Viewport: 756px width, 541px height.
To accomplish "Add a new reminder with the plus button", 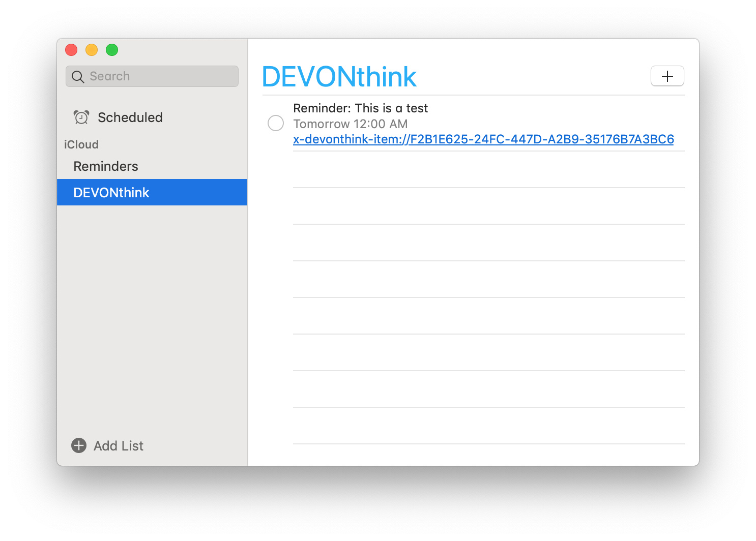I will 667,76.
